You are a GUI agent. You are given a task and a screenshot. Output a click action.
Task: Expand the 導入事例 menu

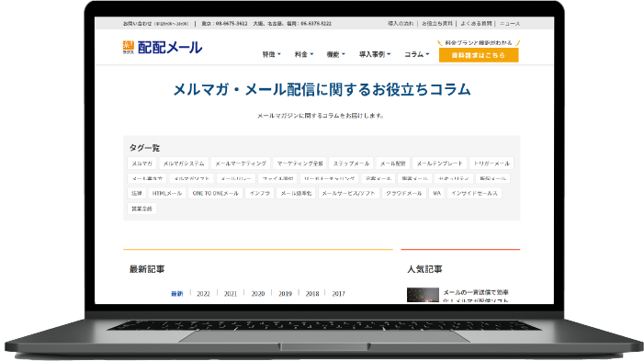375,54
